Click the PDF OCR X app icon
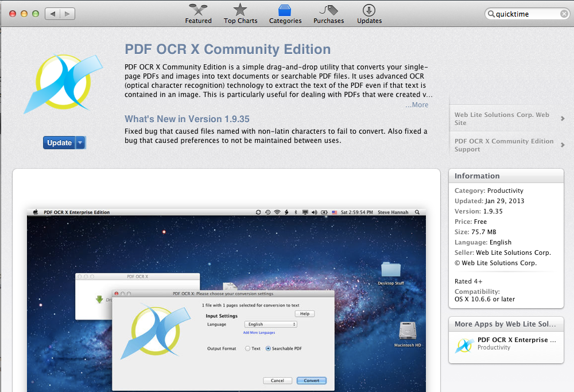The image size is (574, 392). pyautogui.click(x=63, y=83)
